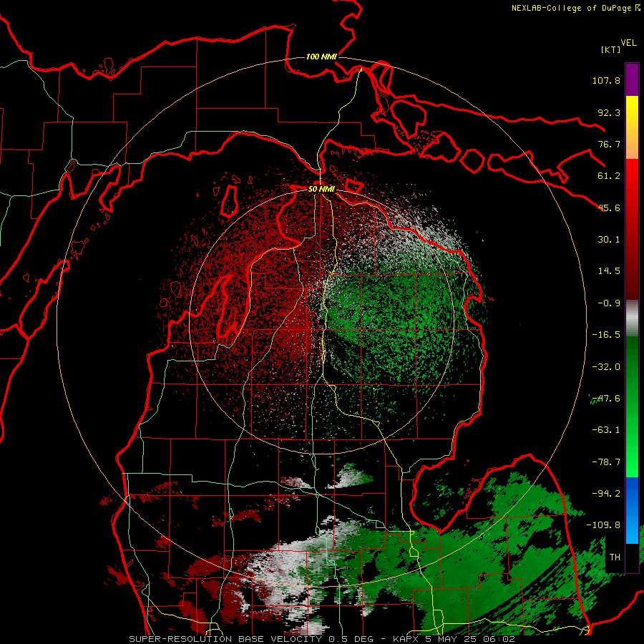Click the -63.1 velocity scale value
Viewport: 644px width, 644px height.
pos(606,430)
